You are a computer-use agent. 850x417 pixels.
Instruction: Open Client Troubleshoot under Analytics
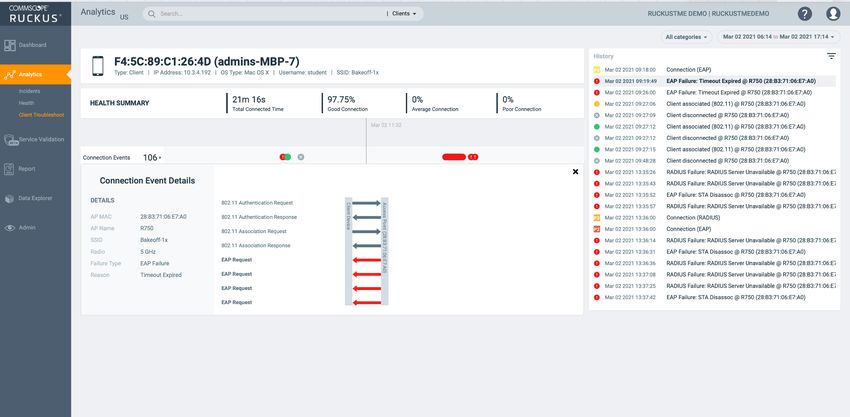point(41,115)
